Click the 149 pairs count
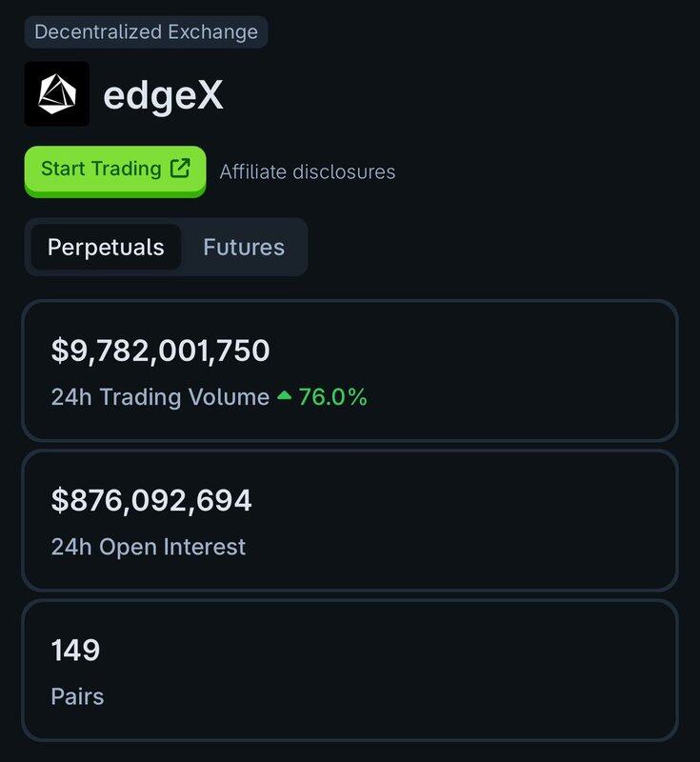This screenshot has width=700, height=762. click(75, 650)
